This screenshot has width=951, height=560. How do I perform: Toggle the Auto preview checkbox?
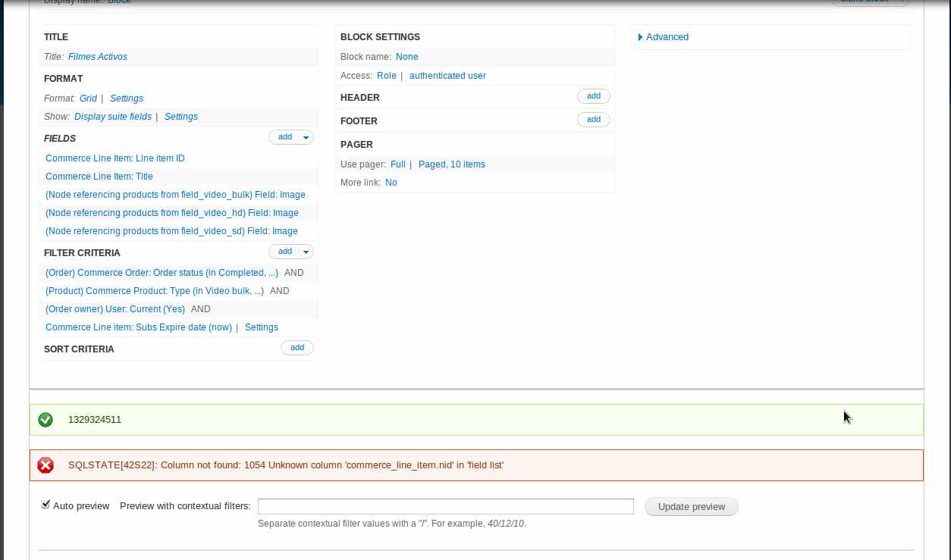pyautogui.click(x=46, y=505)
